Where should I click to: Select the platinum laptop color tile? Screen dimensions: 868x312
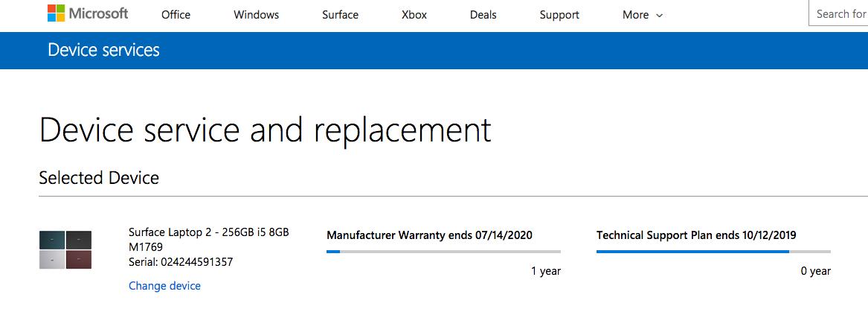[x=52, y=259]
